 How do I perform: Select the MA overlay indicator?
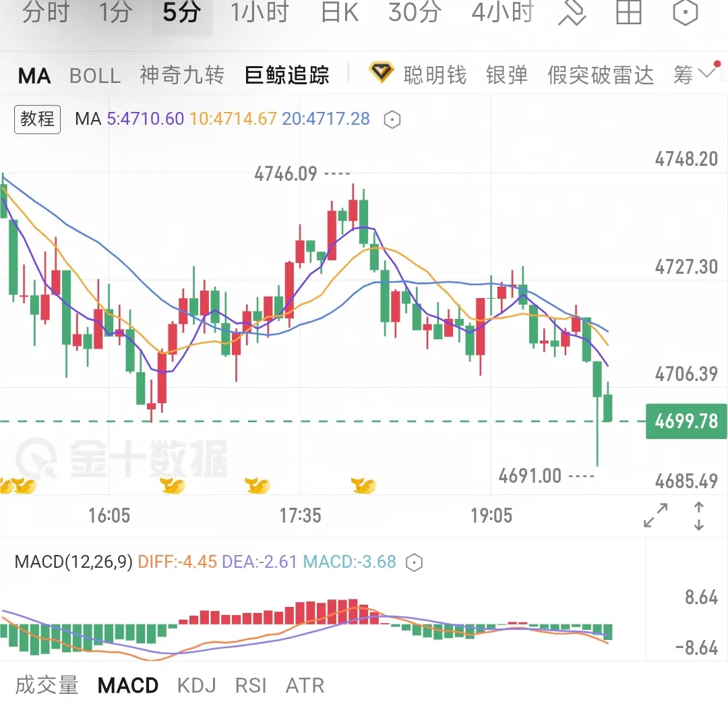pos(34,76)
